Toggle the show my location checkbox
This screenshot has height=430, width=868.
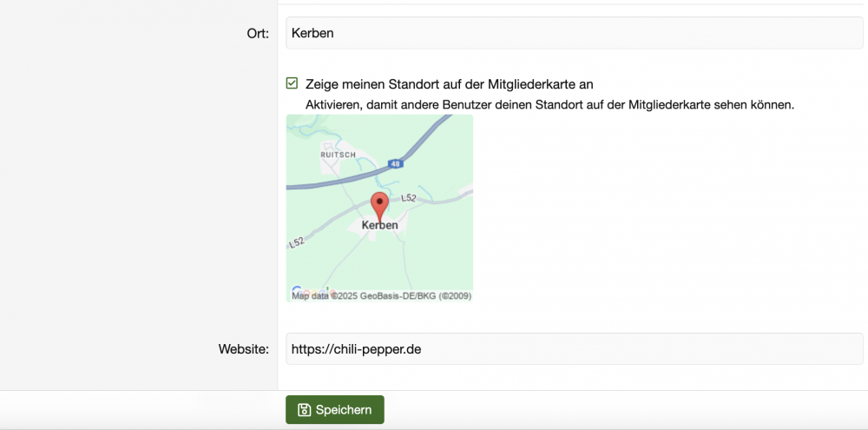click(293, 84)
